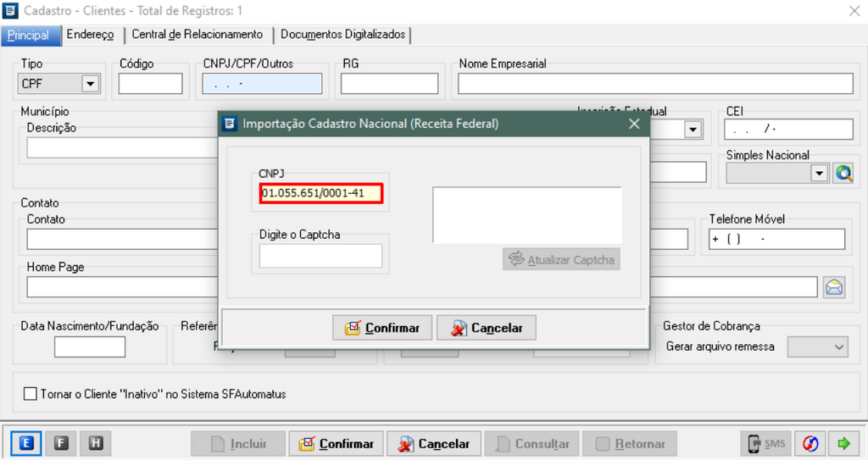
Task: Click the email envelope icon
Action: (x=834, y=287)
